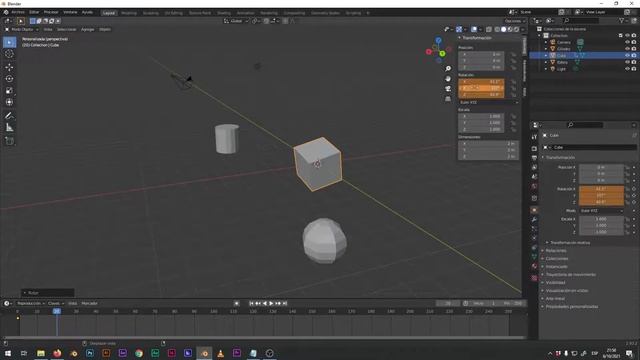
Task: Expand Propiedades personalizadas panel
Action: click(572, 307)
